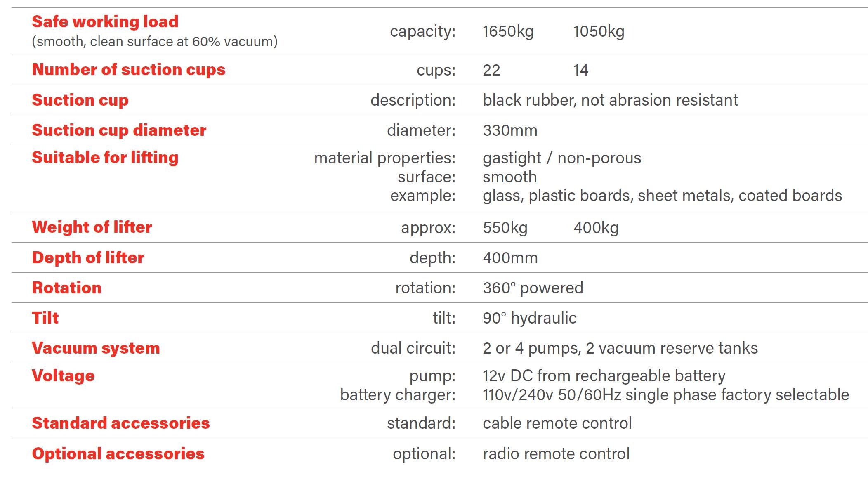This screenshot has width=868, height=477.
Task: Click the 'Safe working load' heading
Action: click(x=105, y=22)
